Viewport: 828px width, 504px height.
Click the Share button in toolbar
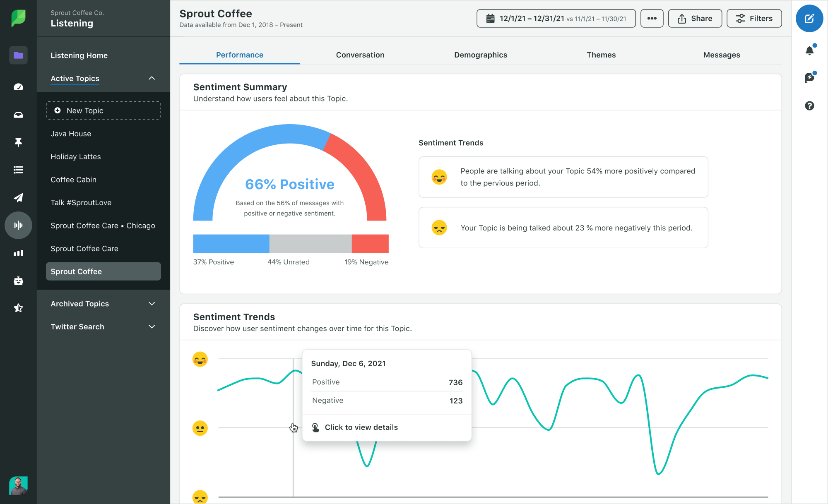click(695, 19)
